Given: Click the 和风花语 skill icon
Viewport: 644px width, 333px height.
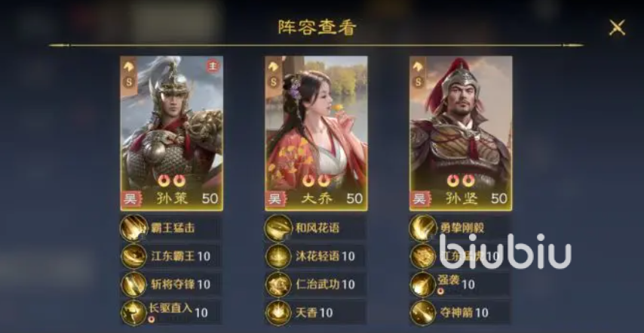Looking at the screenshot, I should (278, 228).
